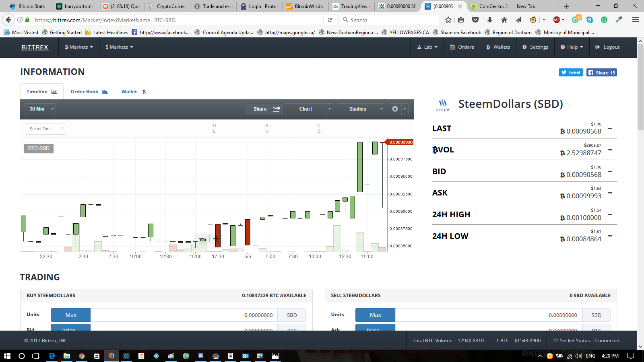The image size is (644, 362).
Task: Open the bookmarks list icon in toolbar
Action: pyautogui.click(x=461, y=20)
